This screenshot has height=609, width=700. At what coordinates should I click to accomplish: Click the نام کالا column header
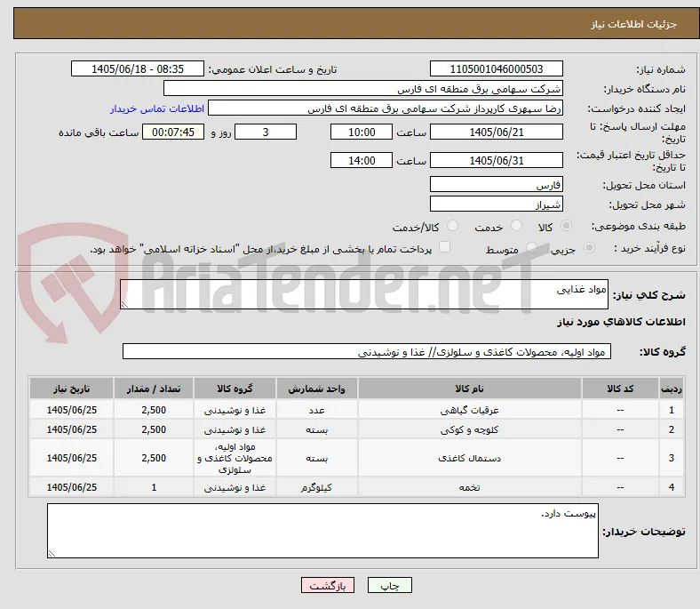pos(470,389)
